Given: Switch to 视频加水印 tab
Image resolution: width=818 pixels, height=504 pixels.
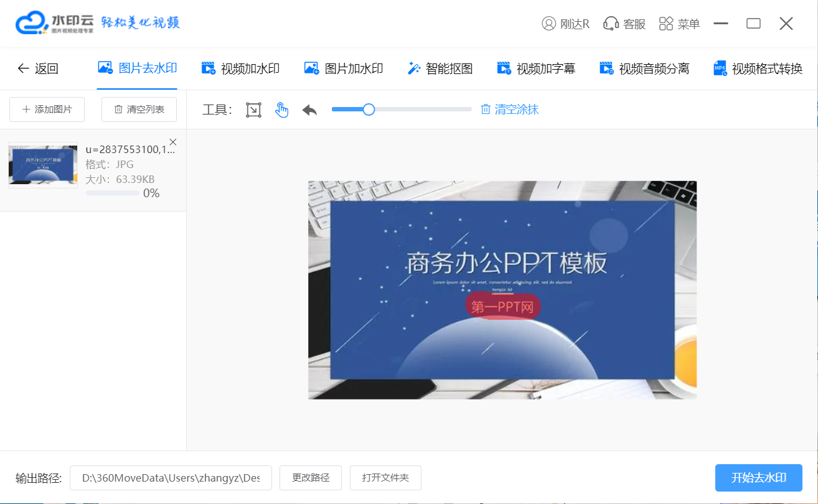Looking at the screenshot, I should pos(240,68).
